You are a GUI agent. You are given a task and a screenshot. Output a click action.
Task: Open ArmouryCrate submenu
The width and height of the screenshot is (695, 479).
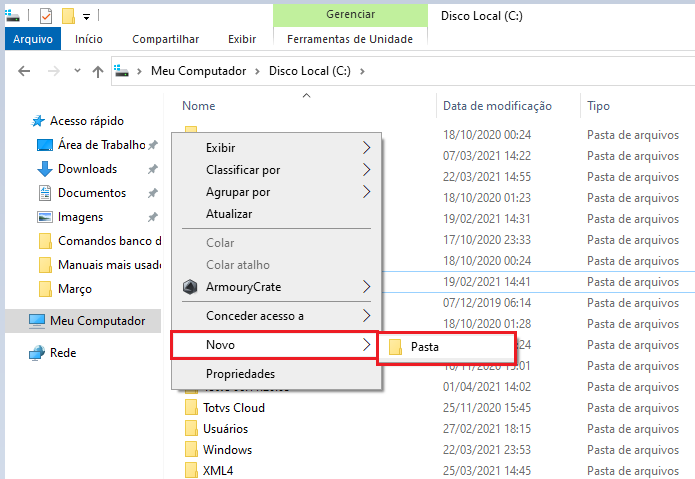tap(276, 287)
